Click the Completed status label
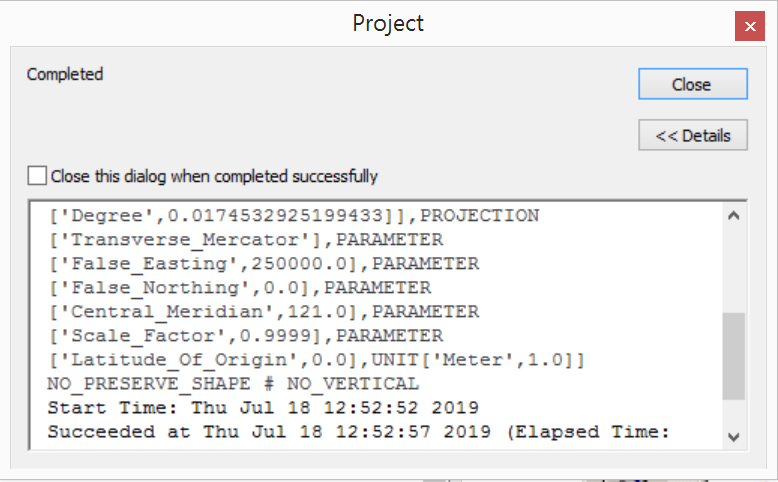 pos(65,74)
